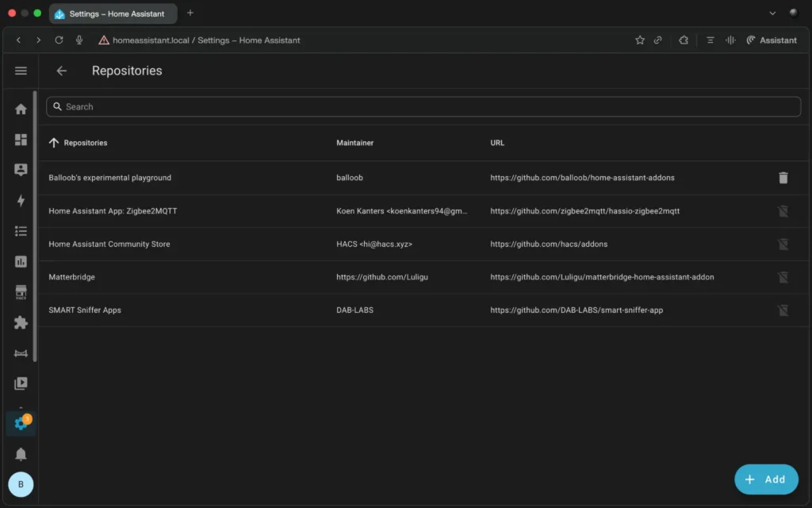The height and width of the screenshot is (508, 812).
Task: Click the hacs/addons URL
Action: point(549,244)
